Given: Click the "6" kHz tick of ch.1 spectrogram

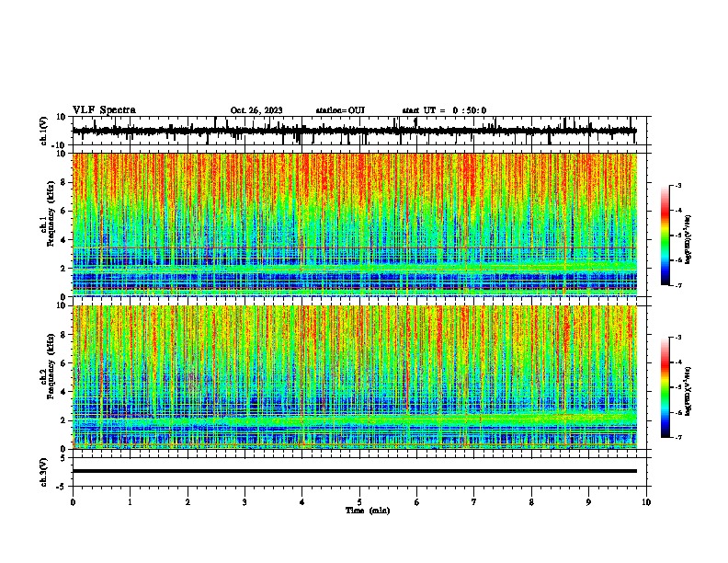Looking at the screenshot, I should [64, 211].
